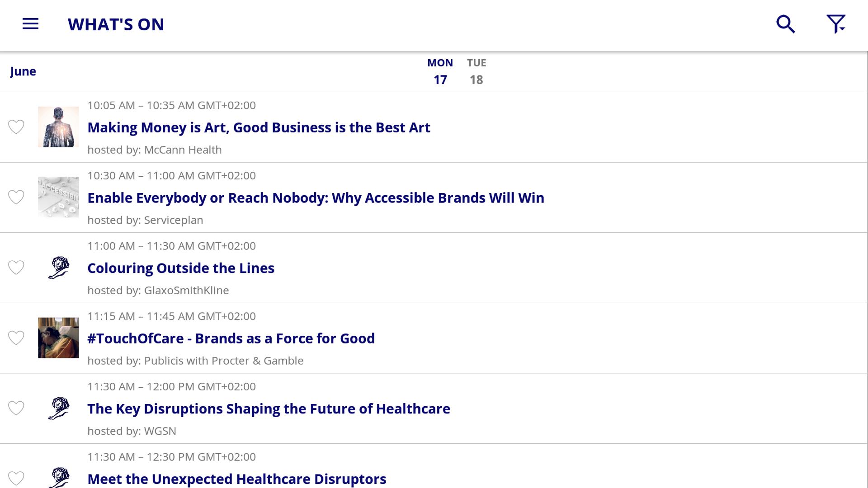Toggle heart for Meet the Unexpected Healthcare Disruptors
This screenshot has width=868, height=488.
(16, 478)
